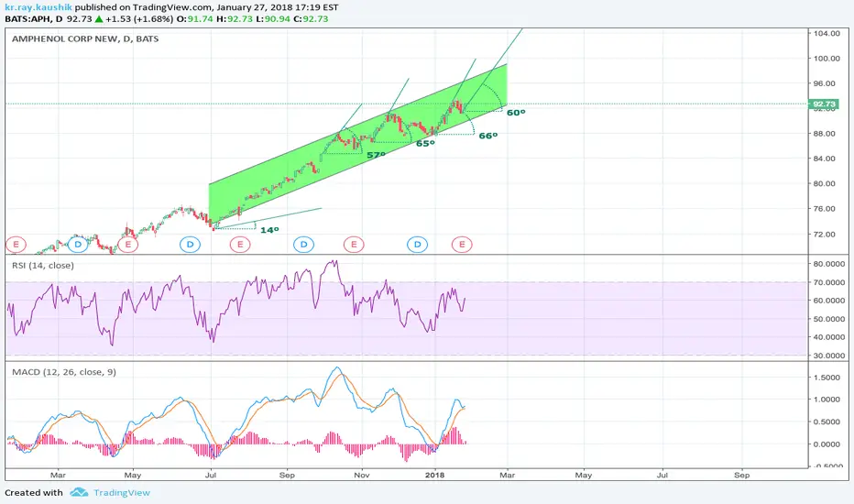The image size is (854, 504).
Task: Click the 14° angle label
Action: (x=269, y=230)
